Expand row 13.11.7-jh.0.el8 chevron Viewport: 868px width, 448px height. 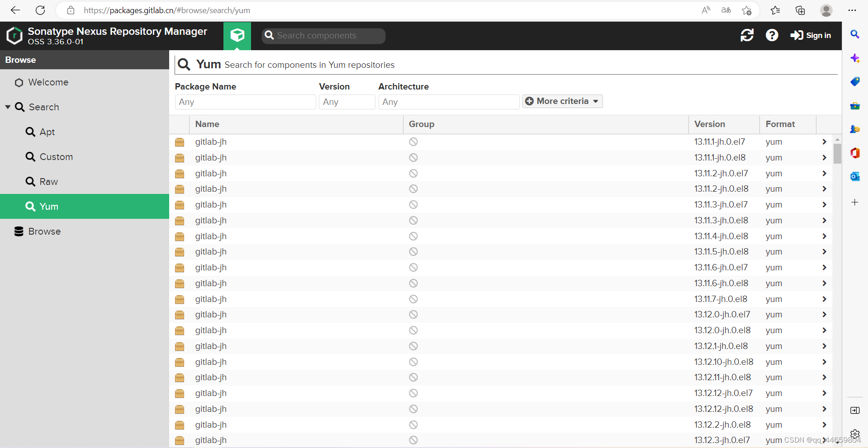824,299
